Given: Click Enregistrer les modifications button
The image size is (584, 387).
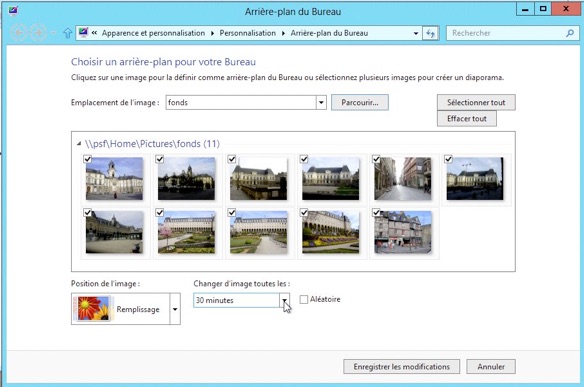Looking at the screenshot, I should click(402, 367).
